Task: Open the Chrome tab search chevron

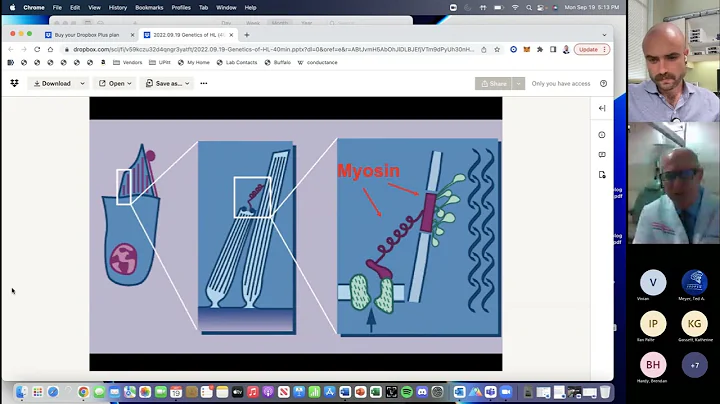Action: coord(604,35)
